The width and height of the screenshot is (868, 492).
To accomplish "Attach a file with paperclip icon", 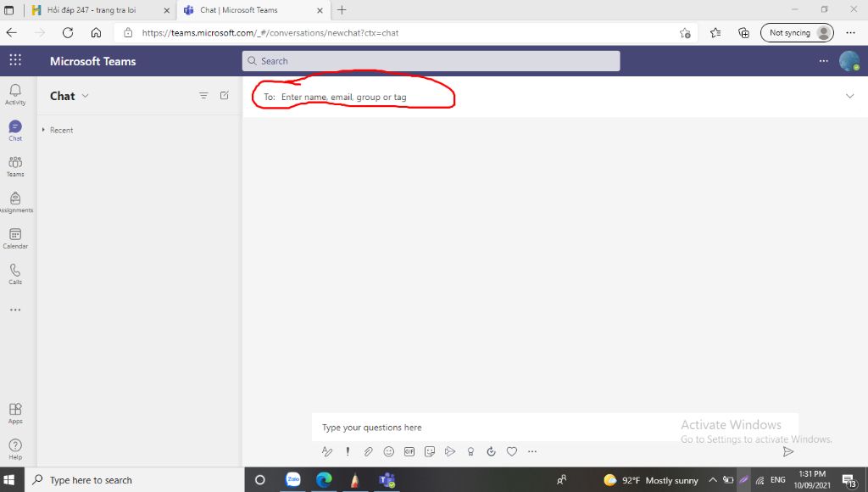I will [368, 451].
